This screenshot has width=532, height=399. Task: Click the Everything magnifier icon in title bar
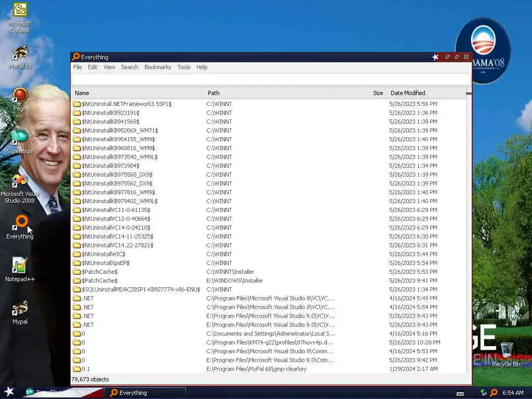point(76,57)
